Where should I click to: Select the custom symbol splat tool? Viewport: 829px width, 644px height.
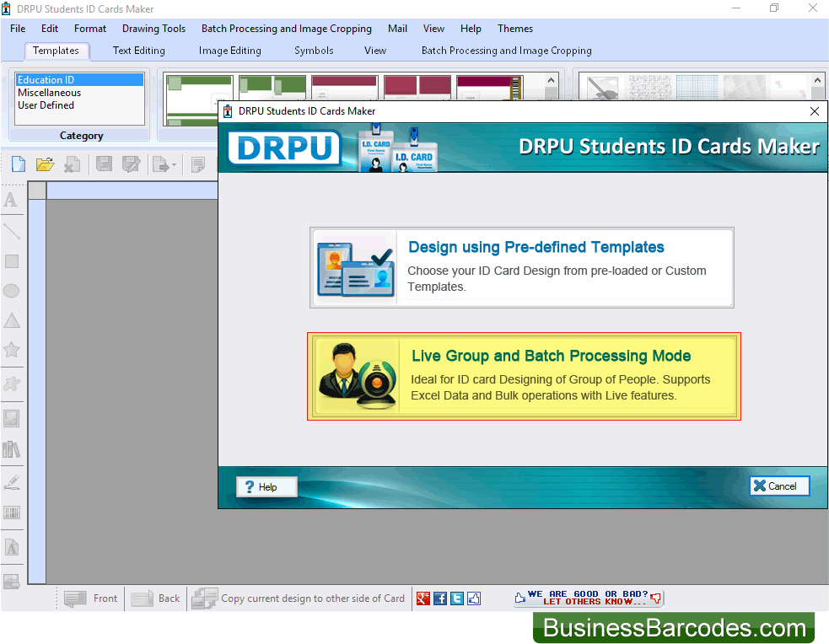12,384
